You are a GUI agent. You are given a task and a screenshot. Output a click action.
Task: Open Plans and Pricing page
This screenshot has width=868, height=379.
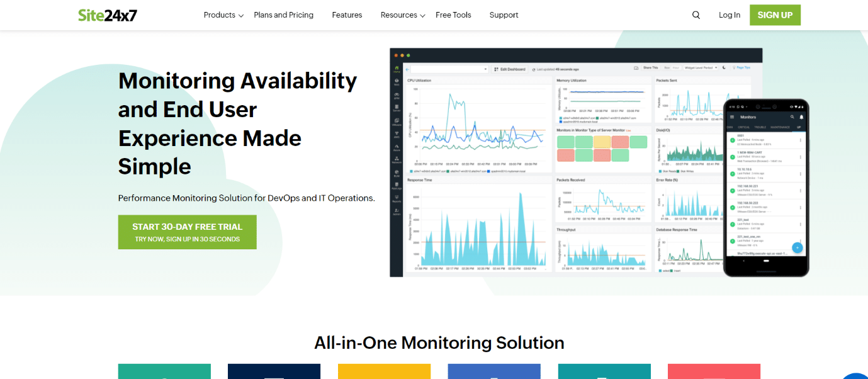tap(283, 15)
